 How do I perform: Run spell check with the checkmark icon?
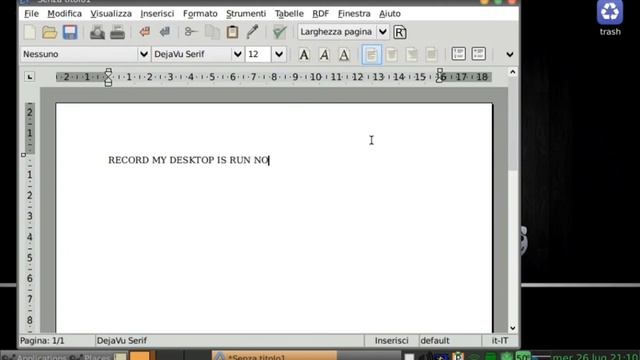[280, 32]
